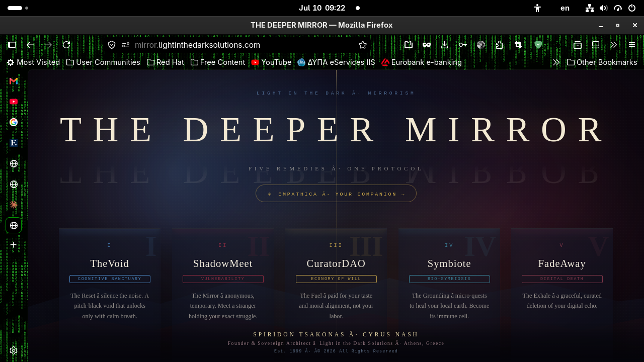Toggle the tracking protection shield in address bar
The image size is (644, 362).
pos(112,45)
